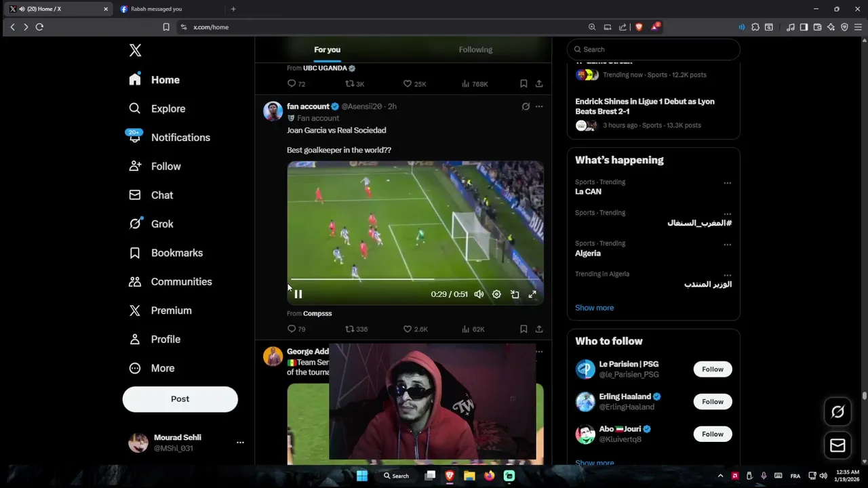Open more options for the Algeria trend
Screen dimensions: 868x488
pos(727,244)
